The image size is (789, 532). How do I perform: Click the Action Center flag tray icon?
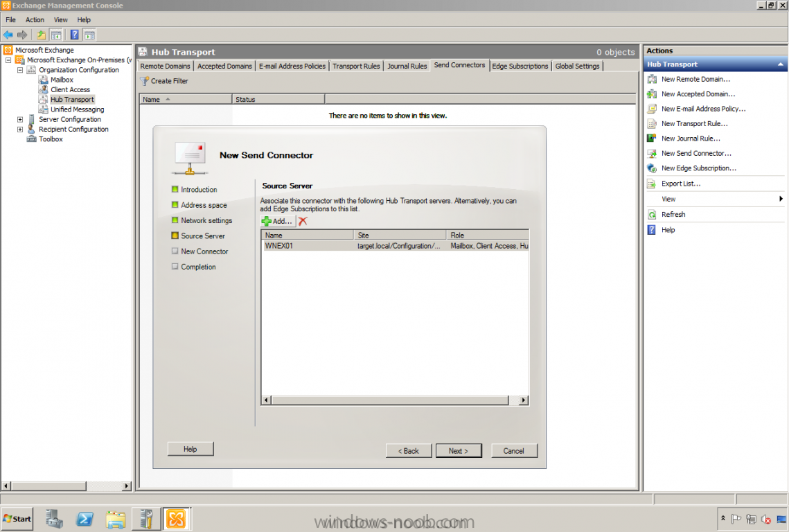click(x=736, y=519)
